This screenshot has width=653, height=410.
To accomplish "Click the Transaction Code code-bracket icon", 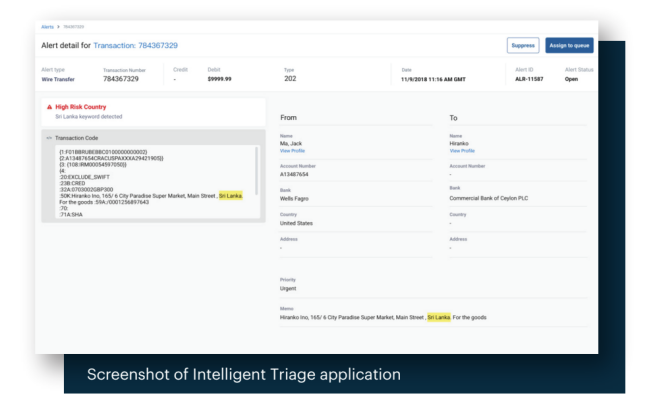I will [49, 138].
